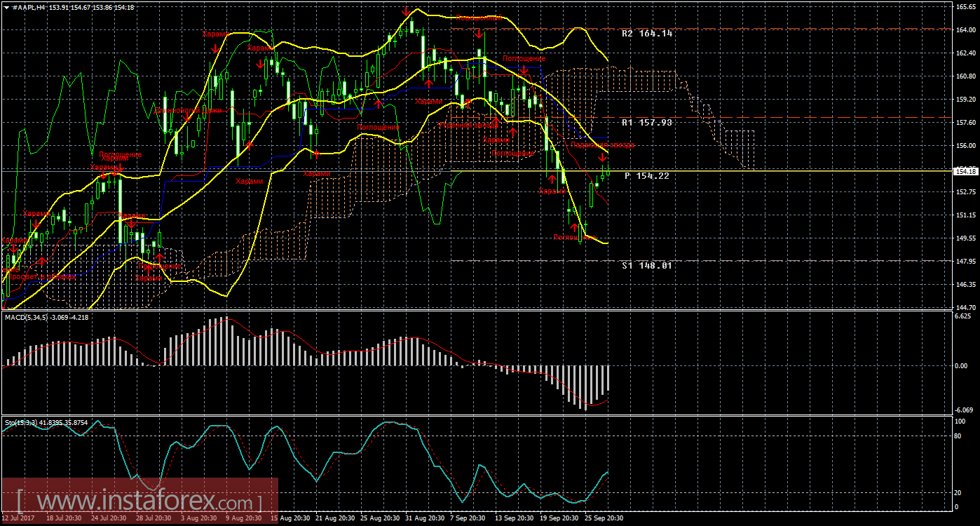Click the 25 Sep 20:30 time axis label
Viewport: 980px width, 526px height.
coord(604,518)
